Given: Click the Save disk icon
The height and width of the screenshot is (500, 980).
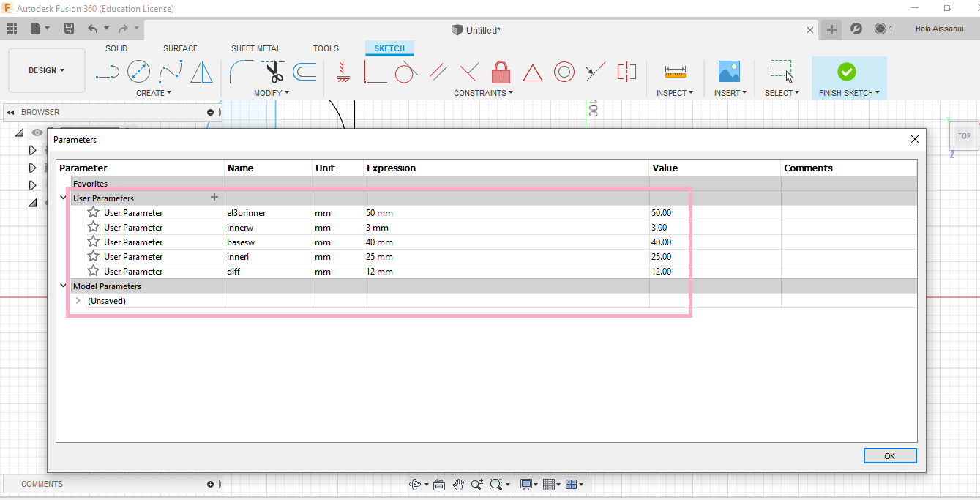Looking at the screenshot, I should 69,29.
